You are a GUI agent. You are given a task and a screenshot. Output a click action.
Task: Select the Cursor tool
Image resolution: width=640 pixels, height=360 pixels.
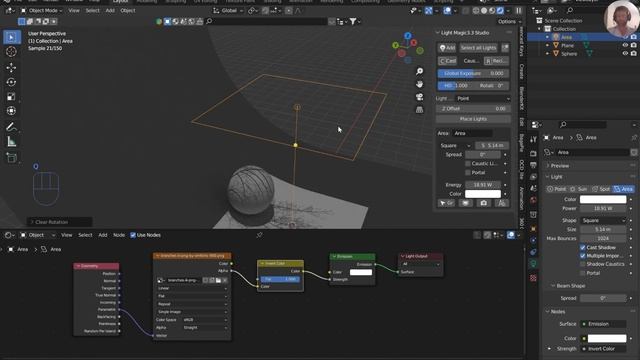[11, 51]
